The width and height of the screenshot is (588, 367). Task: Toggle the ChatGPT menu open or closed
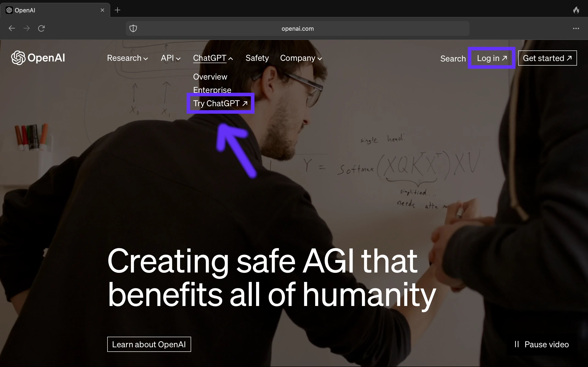(212, 58)
